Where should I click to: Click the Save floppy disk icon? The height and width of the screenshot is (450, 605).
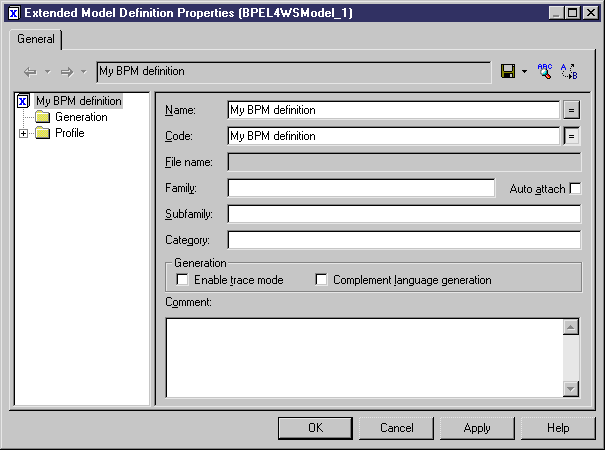coord(508,71)
